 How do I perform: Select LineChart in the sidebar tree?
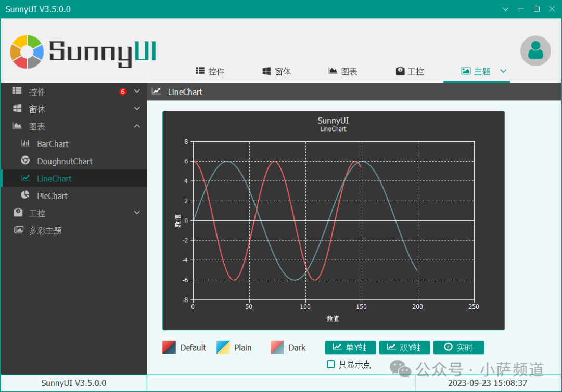point(54,178)
